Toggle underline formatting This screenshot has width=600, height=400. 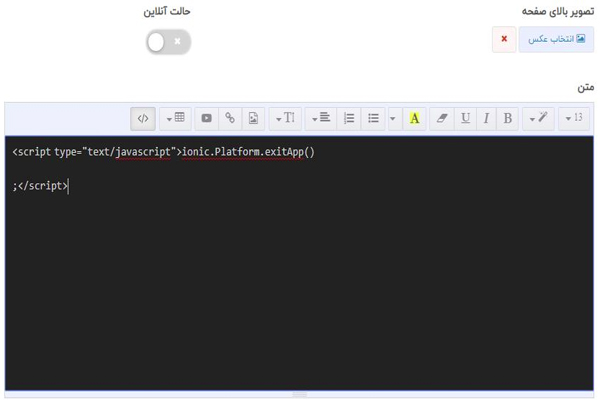(x=465, y=119)
